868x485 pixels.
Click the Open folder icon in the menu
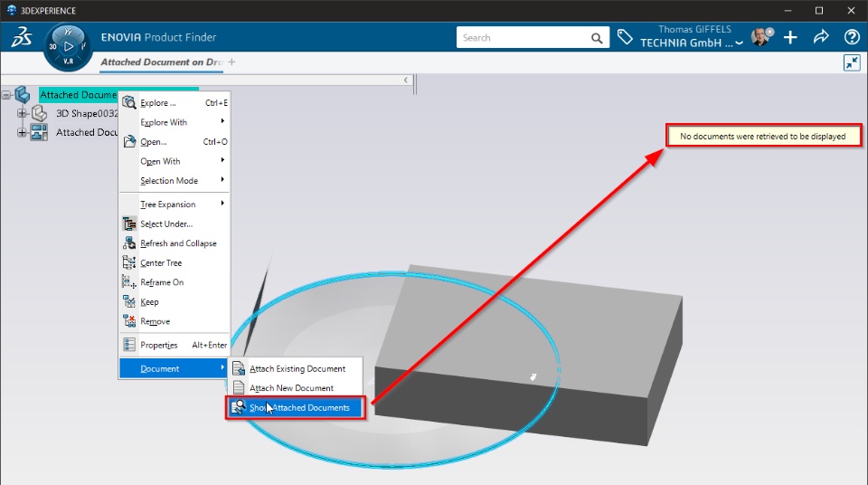tap(129, 141)
